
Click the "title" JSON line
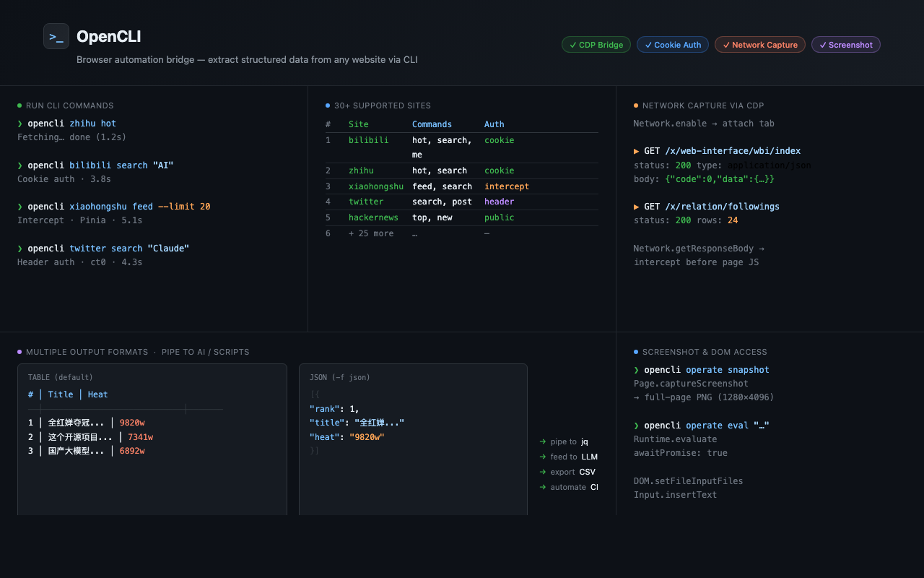point(357,423)
